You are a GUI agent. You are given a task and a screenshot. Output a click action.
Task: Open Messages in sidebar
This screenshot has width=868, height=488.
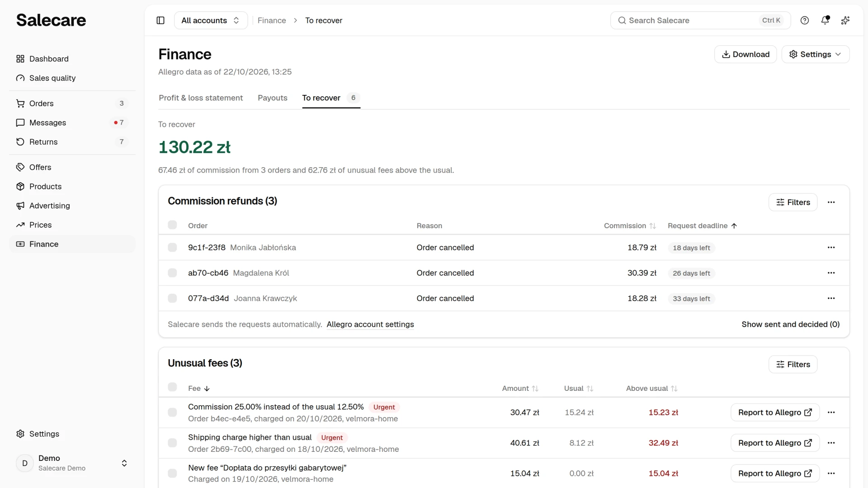[72, 123]
